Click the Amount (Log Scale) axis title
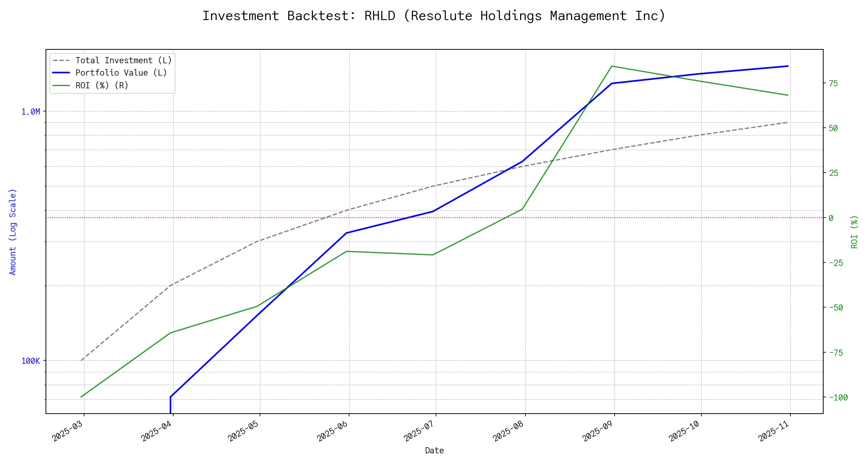The height and width of the screenshot is (463, 868). pos(13,232)
